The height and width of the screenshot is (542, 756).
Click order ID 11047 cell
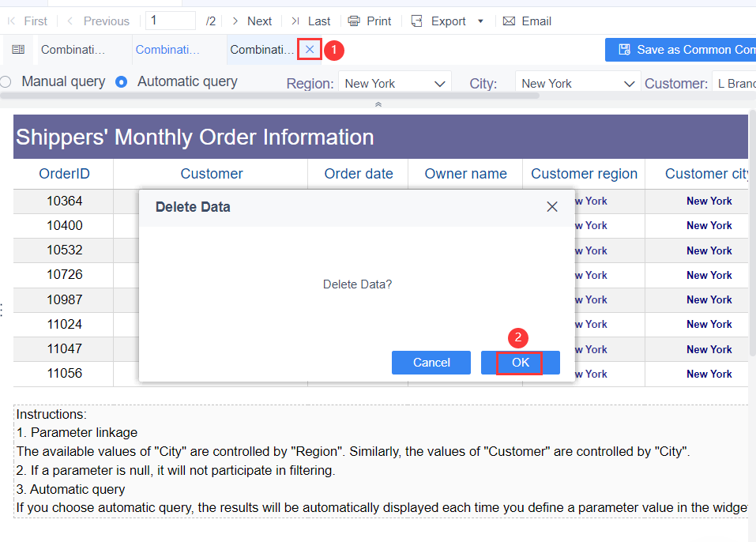pyautogui.click(x=64, y=349)
